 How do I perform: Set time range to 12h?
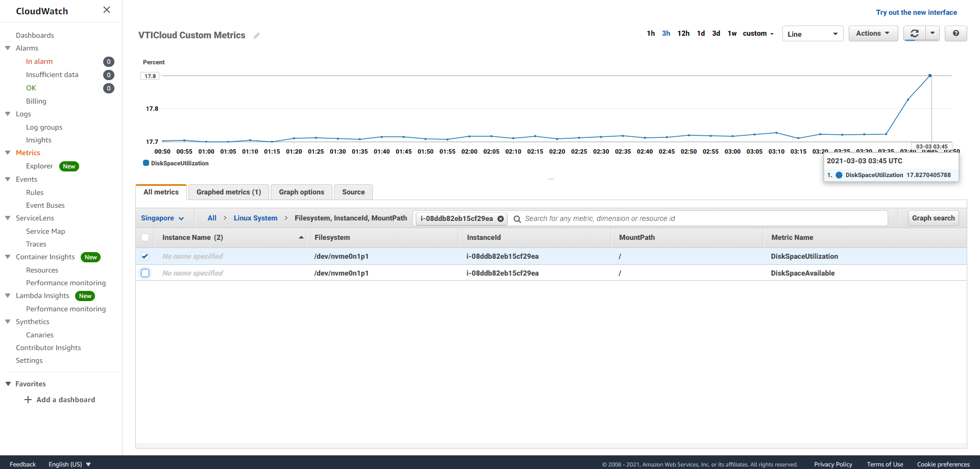tap(683, 33)
